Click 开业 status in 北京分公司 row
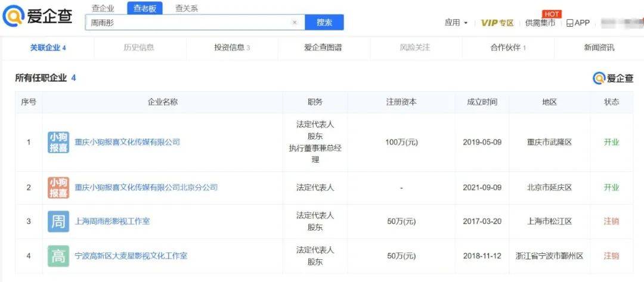644x282 pixels. 612,188
